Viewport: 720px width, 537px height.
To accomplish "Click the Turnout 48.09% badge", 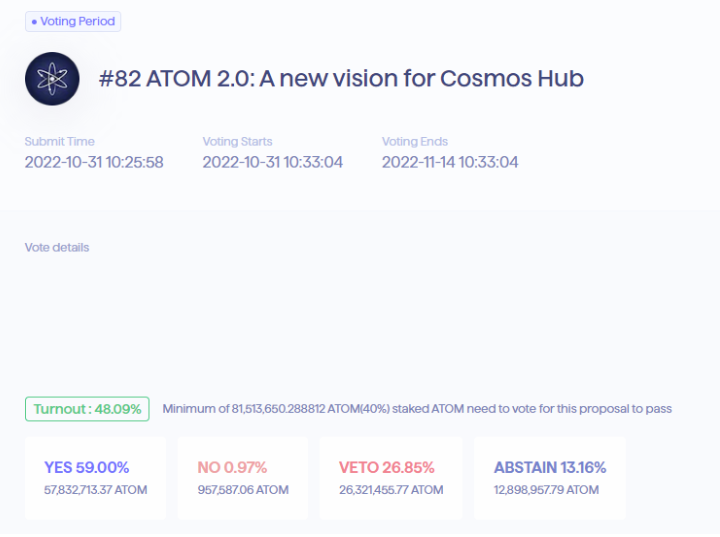I will point(87,409).
